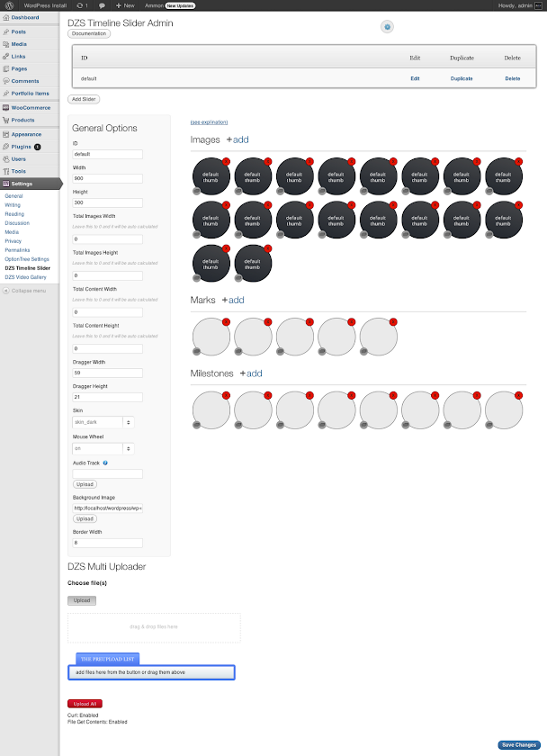Click the grey handle icon on first milestone
Image resolution: width=547 pixels, height=756 pixels.
pos(197,425)
